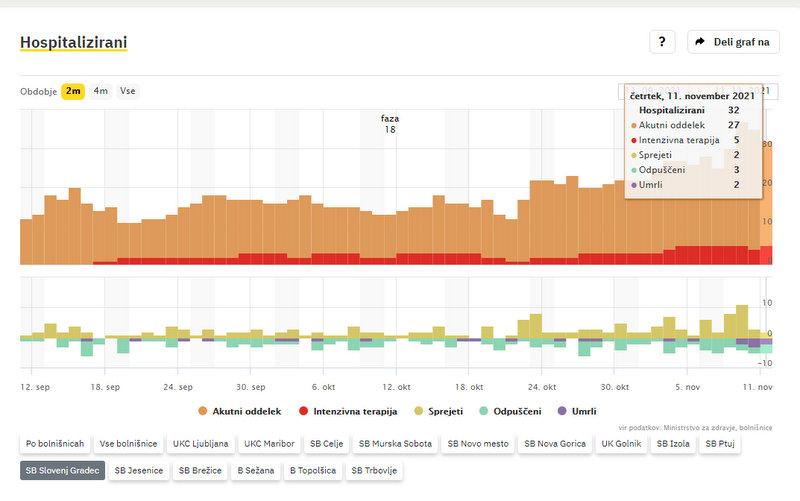Image resolution: width=800 pixels, height=501 pixels.
Task: Select B Topolšica hospital button
Action: tap(313, 469)
